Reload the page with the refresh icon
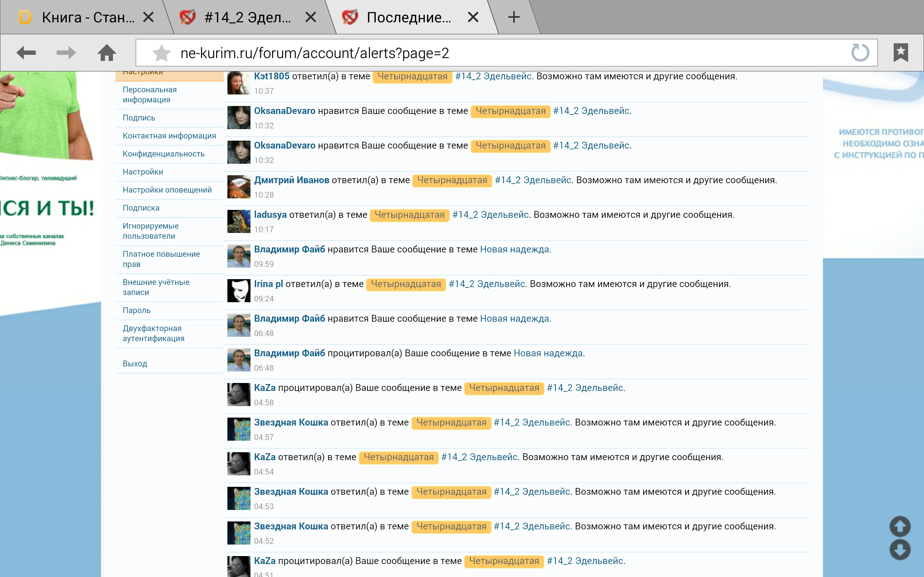This screenshot has width=924, height=577. 860,53
